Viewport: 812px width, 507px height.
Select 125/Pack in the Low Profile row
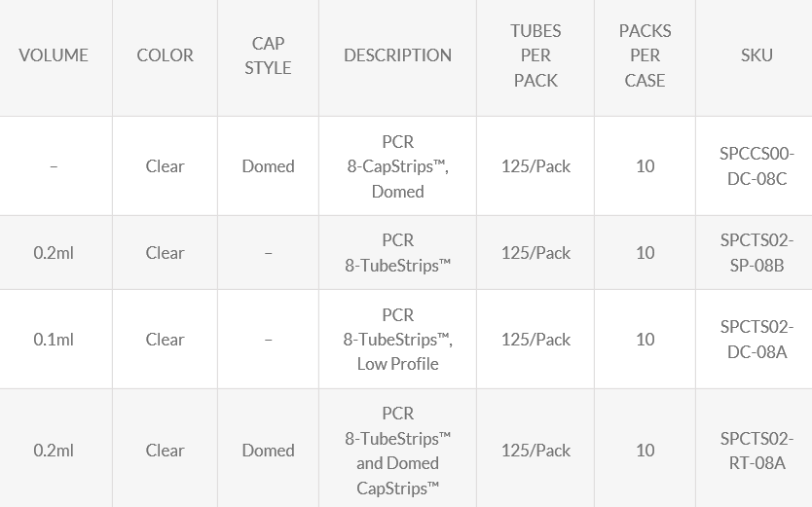(535, 340)
